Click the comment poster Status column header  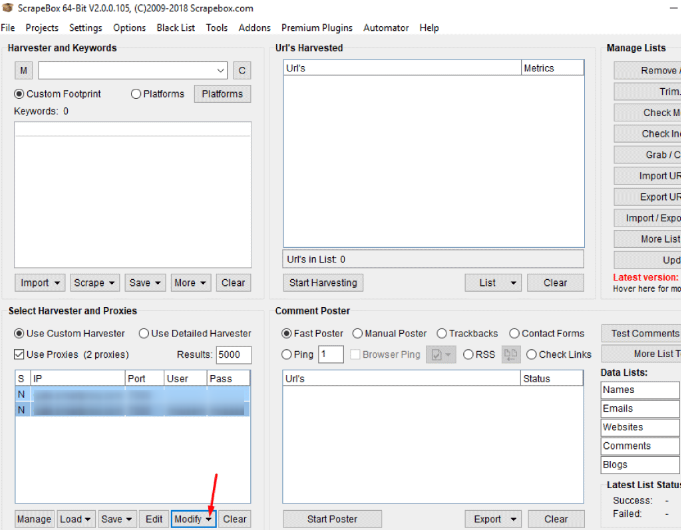click(551, 378)
